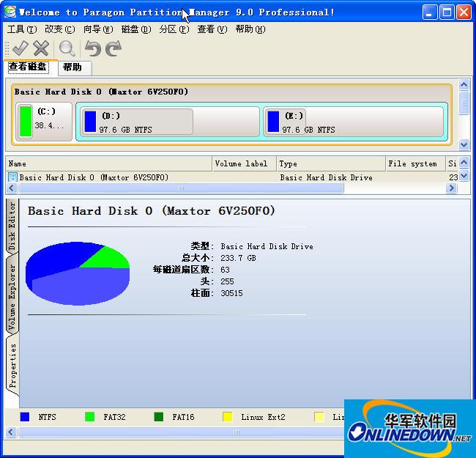Click the FAT16 dark green legend swatch
Viewport: 476px width, 458px height.
click(x=159, y=417)
